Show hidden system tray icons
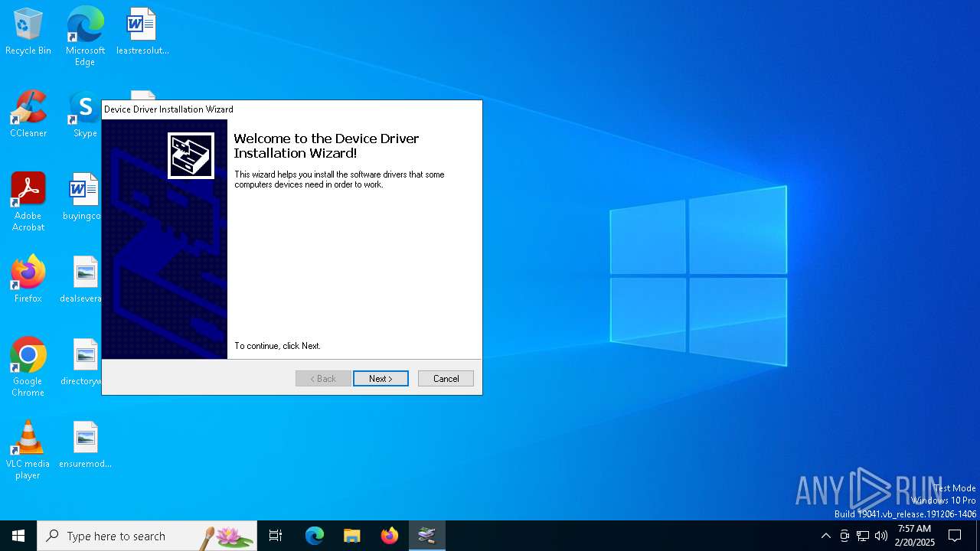The image size is (980, 551). pos(825,536)
